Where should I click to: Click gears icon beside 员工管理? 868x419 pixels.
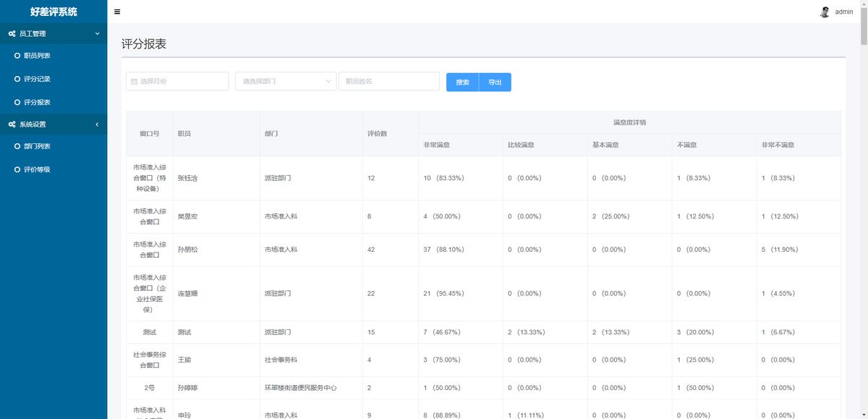pyautogui.click(x=12, y=34)
